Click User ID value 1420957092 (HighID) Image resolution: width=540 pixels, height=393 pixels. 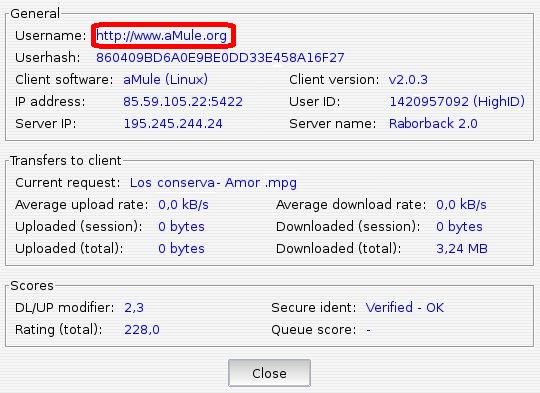point(457,102)
